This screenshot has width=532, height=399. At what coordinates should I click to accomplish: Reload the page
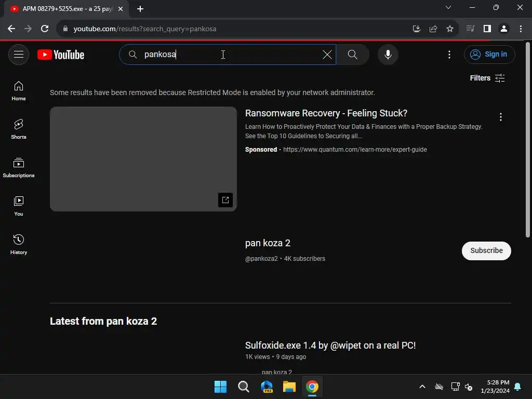tap(45, 29)
